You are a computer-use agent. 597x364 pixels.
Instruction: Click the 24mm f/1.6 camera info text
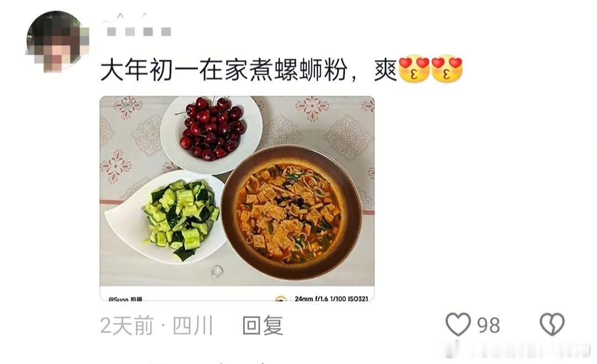coord(331,299)
